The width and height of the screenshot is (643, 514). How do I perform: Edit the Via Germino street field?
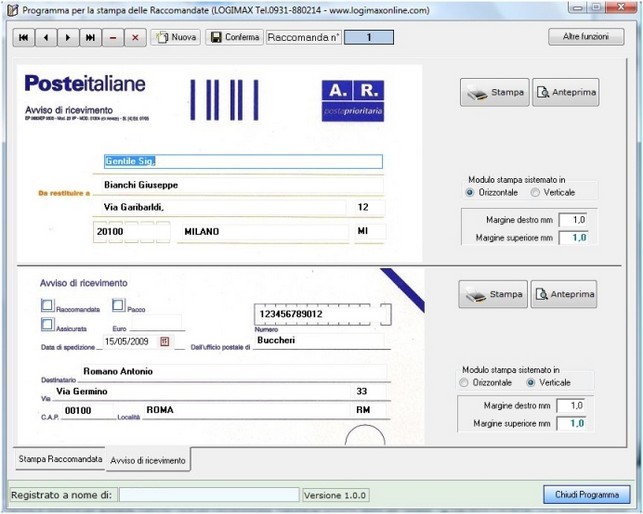click(x=202, y=392)
